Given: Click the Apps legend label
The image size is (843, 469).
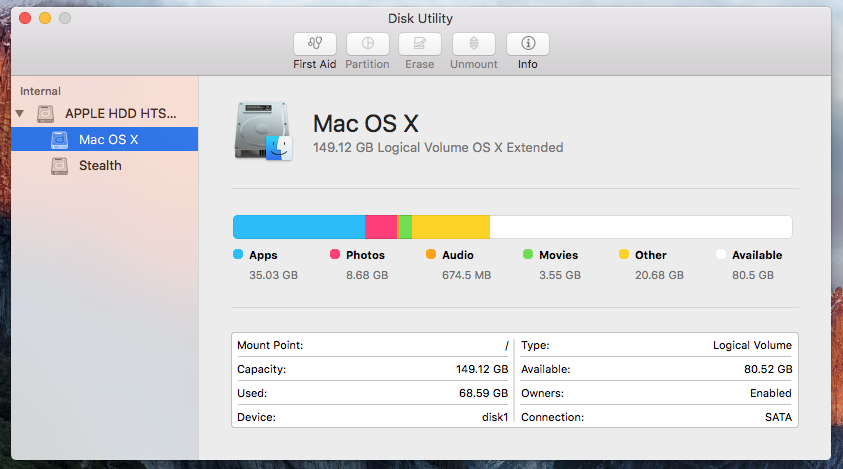Looking at the screenshot, I should tap(263, 255).
